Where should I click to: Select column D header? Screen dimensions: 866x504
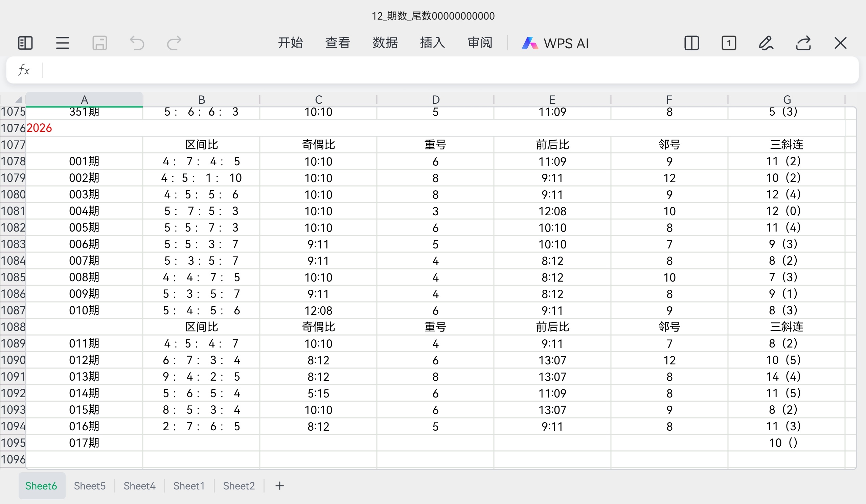435,100
